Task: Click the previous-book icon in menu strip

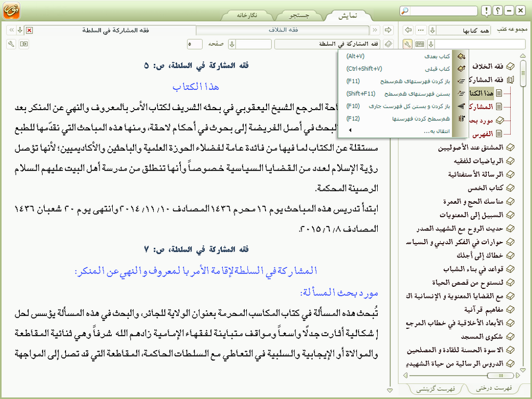Action: tap(461, 69)
